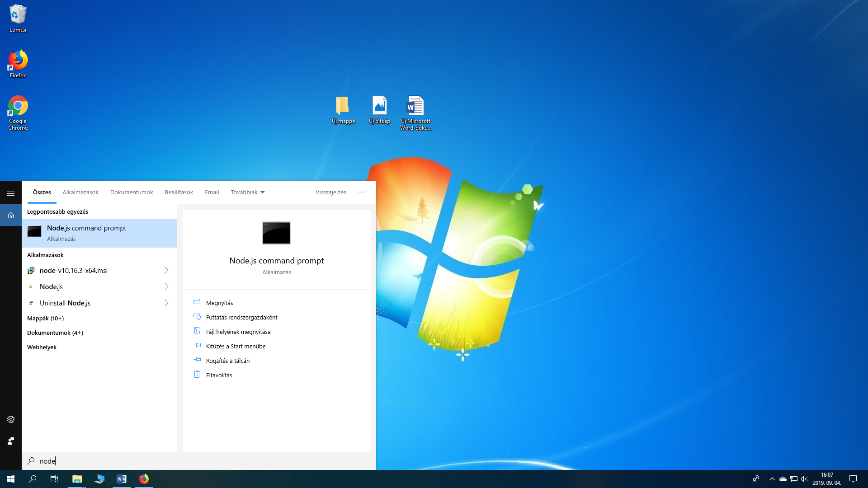Open the three-dot options menu
This screenshot has height=488, width=868.
click(x=362, y=192)
